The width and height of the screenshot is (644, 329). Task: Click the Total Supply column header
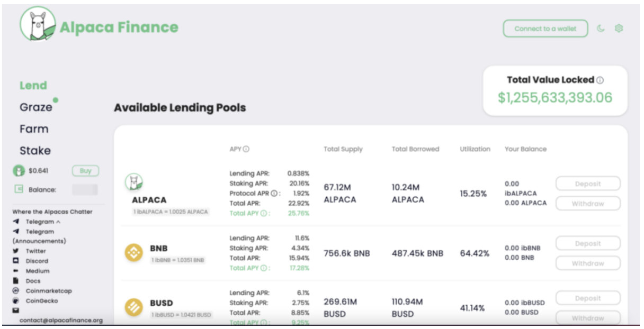click(343, 149)
